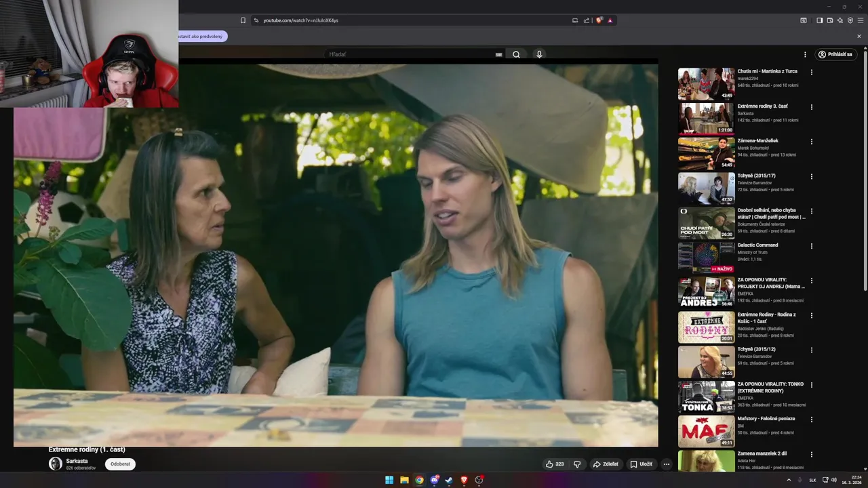868x488 pixels.
Task: Open options menu for Extrémne rodiny 3. časť
Action: 811,107
